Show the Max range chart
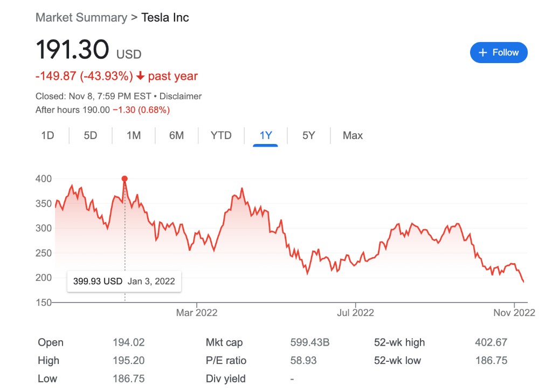 [353, 135]
